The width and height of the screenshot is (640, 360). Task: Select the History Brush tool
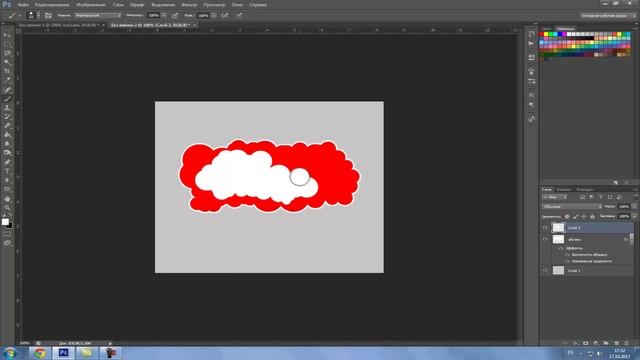tap(7, 117)
